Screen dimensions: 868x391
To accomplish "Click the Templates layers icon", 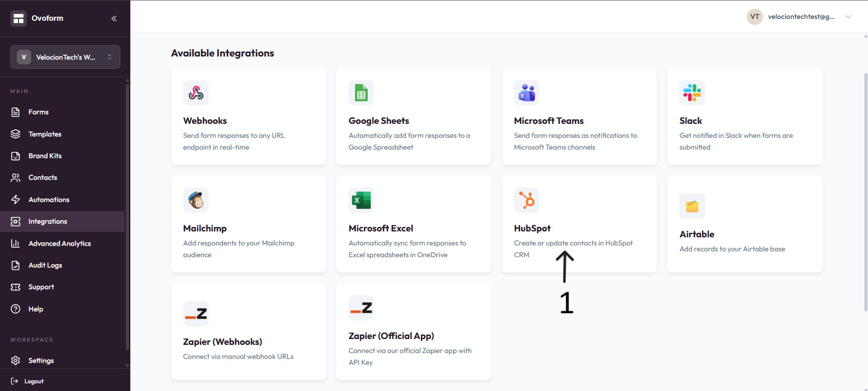I will pyautogui.click(x=15, y=134).
